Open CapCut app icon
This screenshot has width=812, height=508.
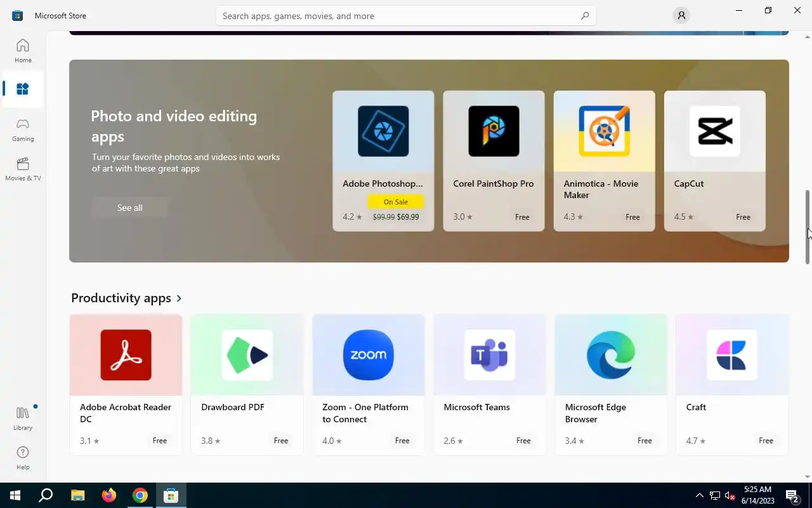pyautogui.click(x=714, y=131)
